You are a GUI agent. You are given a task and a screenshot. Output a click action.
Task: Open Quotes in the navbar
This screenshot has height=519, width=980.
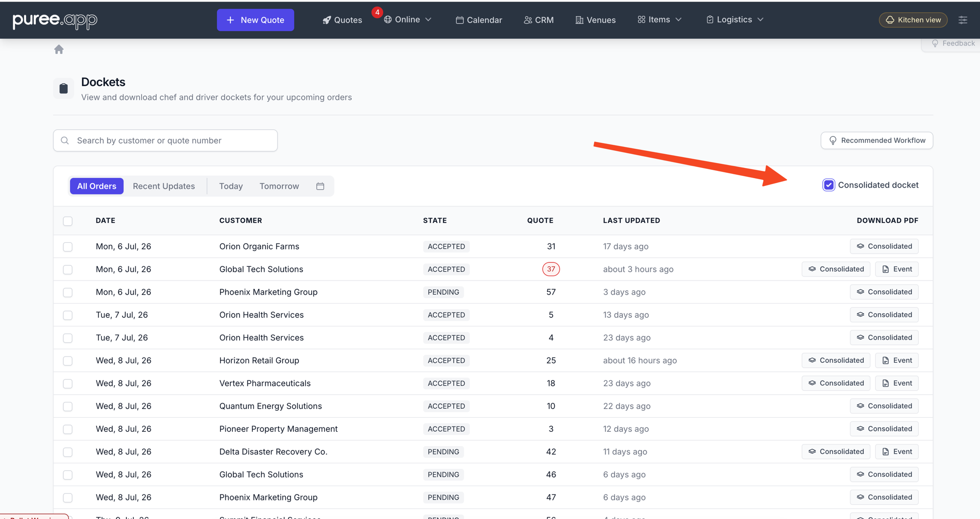click(x=342, y=20)
